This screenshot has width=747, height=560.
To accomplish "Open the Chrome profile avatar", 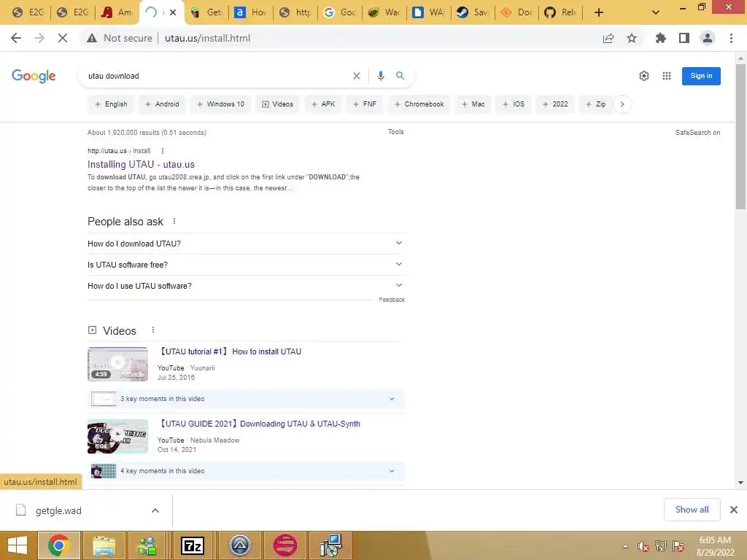I will 708,38.
